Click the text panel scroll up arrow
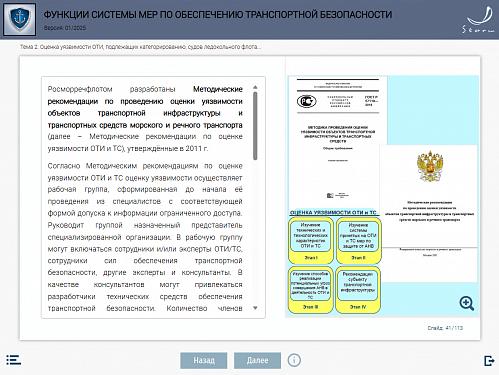The height and width of the screenshot is (375, 499). 255,87
